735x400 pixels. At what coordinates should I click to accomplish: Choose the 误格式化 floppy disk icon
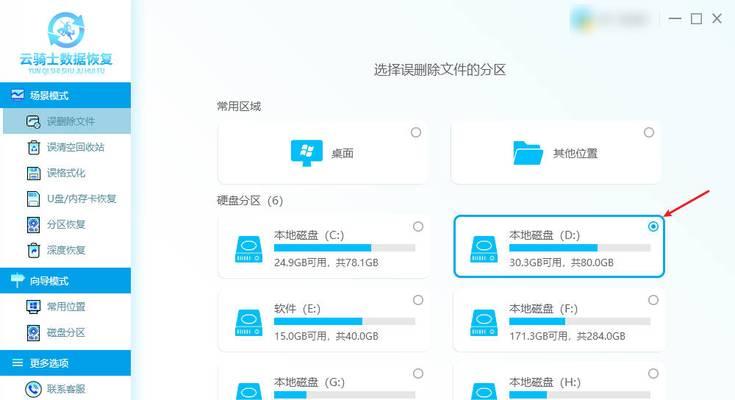33,173
